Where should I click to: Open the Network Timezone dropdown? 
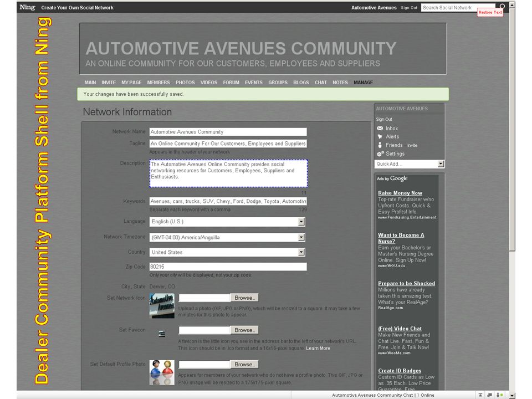[x=227, y=237]
